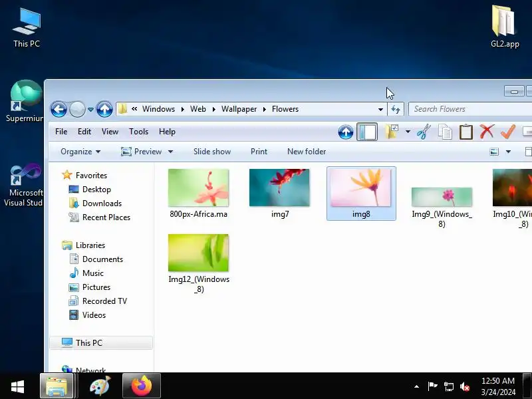Viewport: 532px width, 399px height.
Task: Go back with the Back arrow button
Action: coord(59,109)
